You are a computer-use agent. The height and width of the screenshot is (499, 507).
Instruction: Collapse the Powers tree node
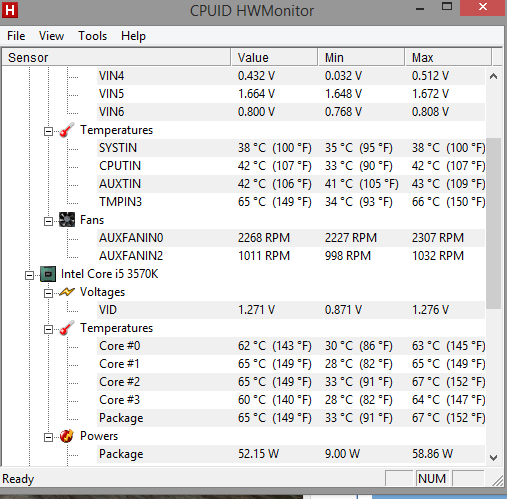tap(48, 438)
